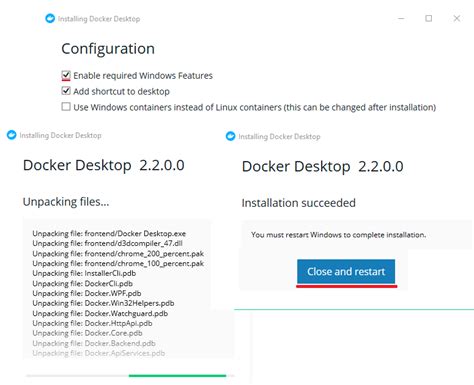474x385 pixels.
Task: Select 'frontend/d3dcompiler_47.dll' log line
Action: point(107,243)
